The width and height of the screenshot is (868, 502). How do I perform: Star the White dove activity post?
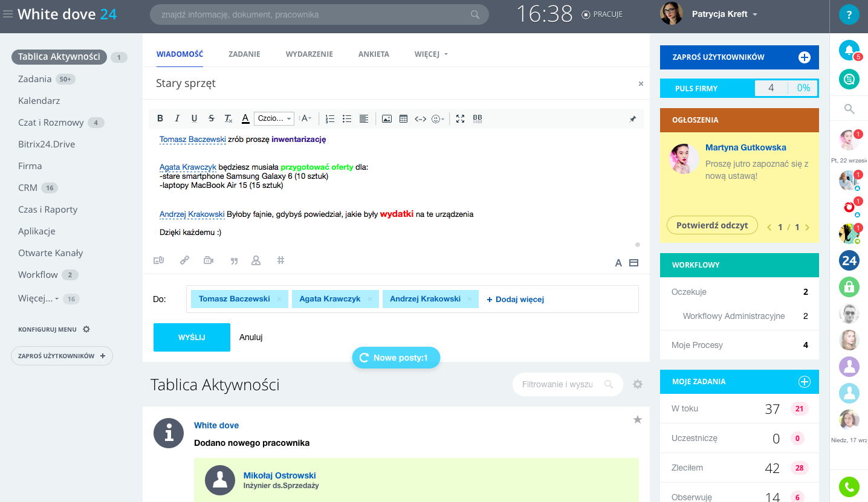[x=637, y=420]
